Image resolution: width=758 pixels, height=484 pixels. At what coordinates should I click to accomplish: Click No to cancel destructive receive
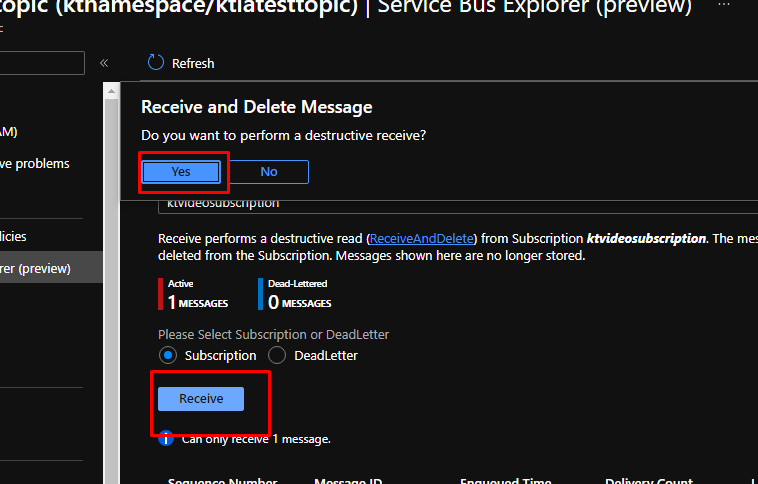268,172
